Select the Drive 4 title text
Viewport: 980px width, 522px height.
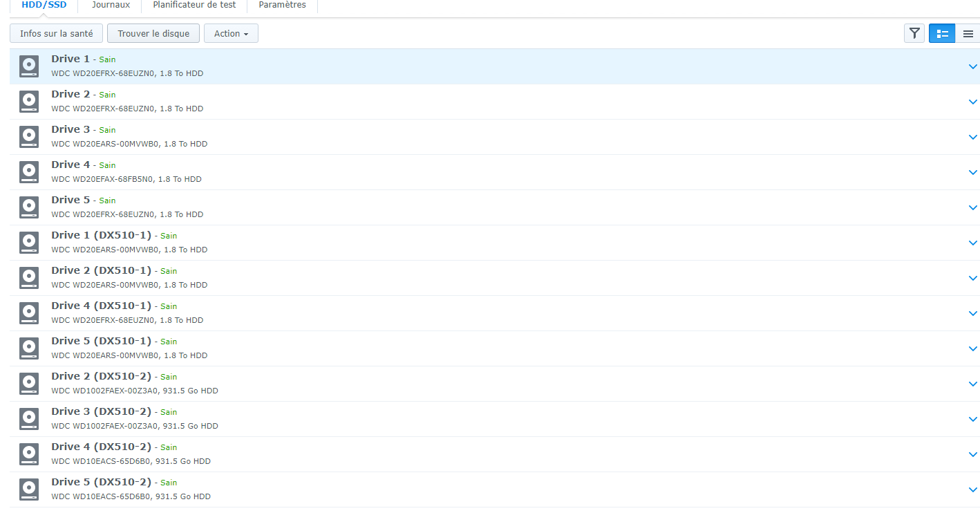click(x=70, y=165)
